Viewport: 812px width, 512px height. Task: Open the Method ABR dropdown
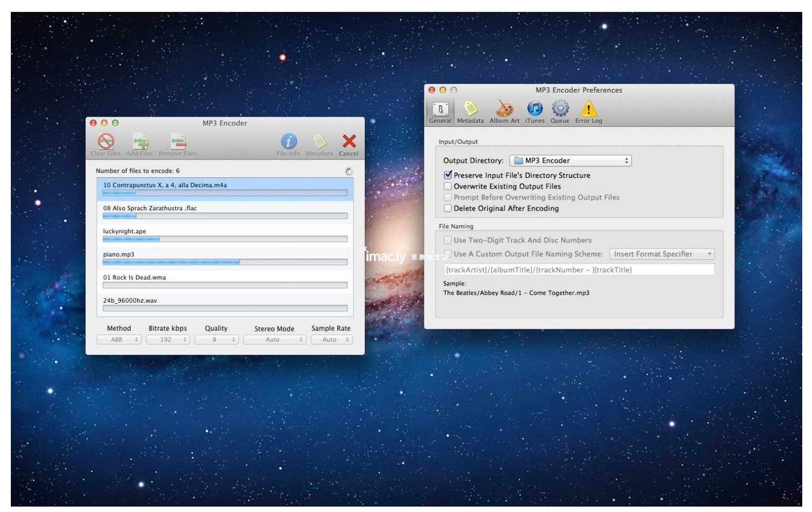pyautogui.click(x=119, y=340)
